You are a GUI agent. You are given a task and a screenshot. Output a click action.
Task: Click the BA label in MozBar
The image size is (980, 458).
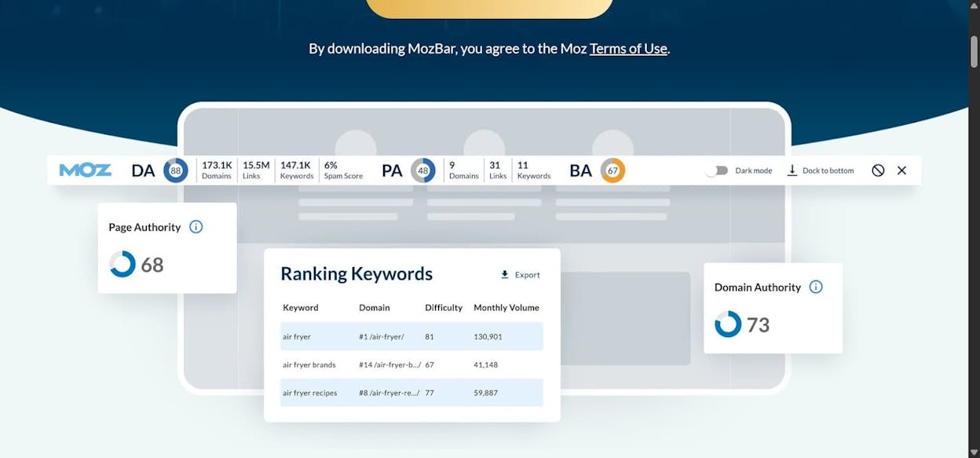(x=580, y=170)
